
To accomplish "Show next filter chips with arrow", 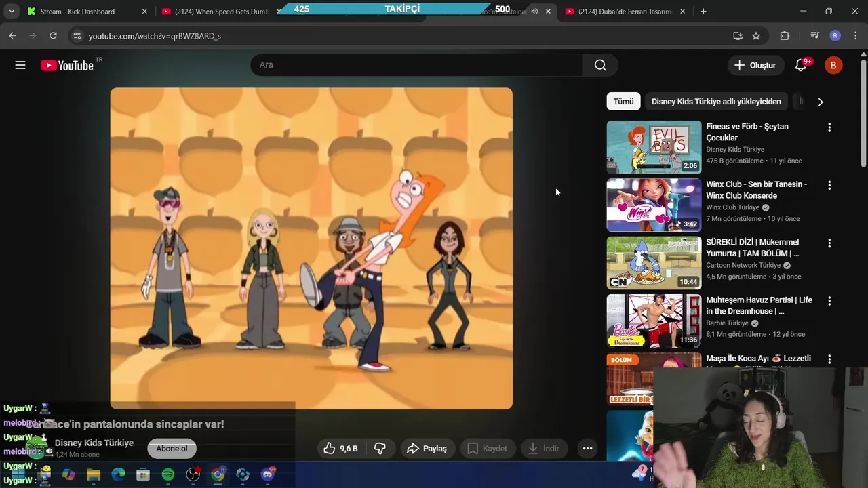I will pyautogui.click(x=821, y=102).
